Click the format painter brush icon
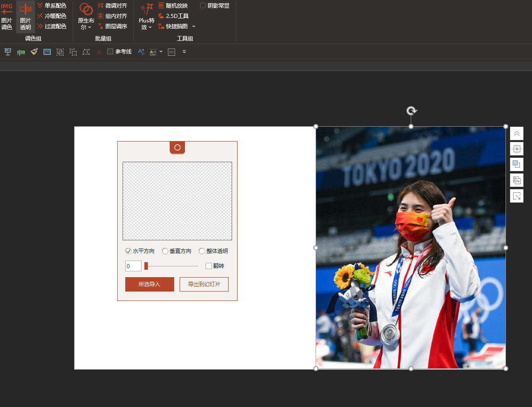Image resolution: width=532 pixels, height=407 pixels. click(x=34, y=52)
